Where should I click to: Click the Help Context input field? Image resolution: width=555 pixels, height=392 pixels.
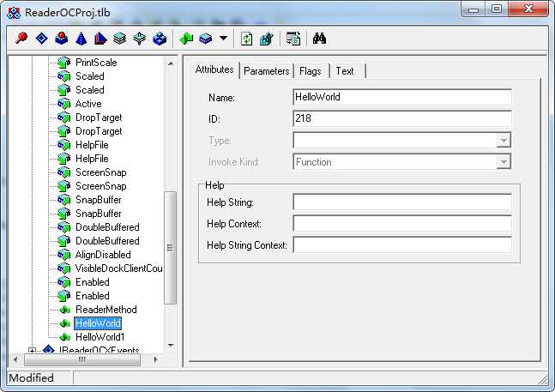tap(402, 224)
